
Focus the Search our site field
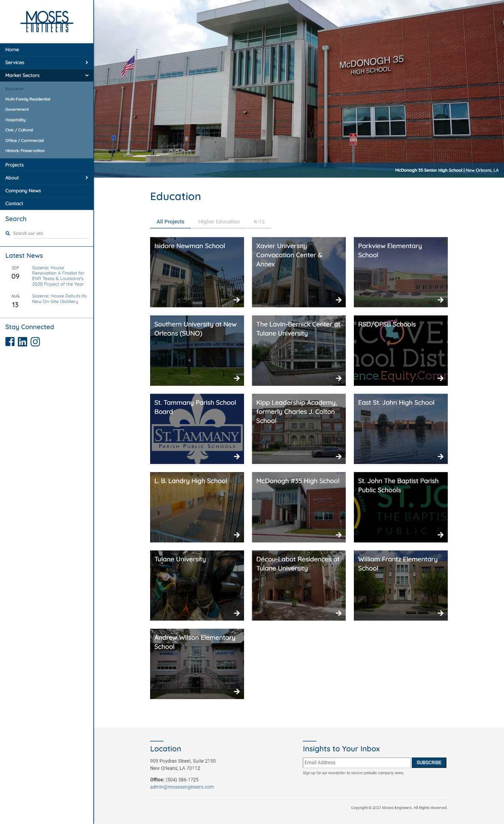point(50,233)
